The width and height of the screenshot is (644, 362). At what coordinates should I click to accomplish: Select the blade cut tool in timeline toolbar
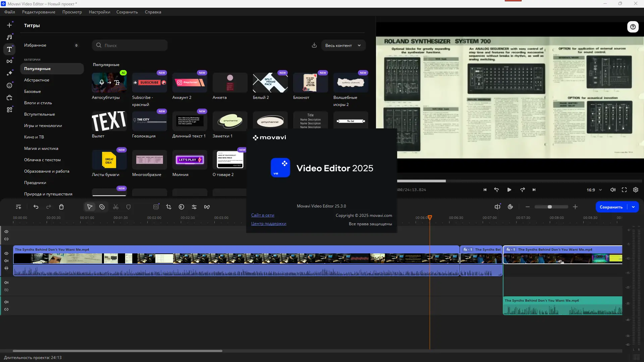pyautogui.click(x=102, y=207)
